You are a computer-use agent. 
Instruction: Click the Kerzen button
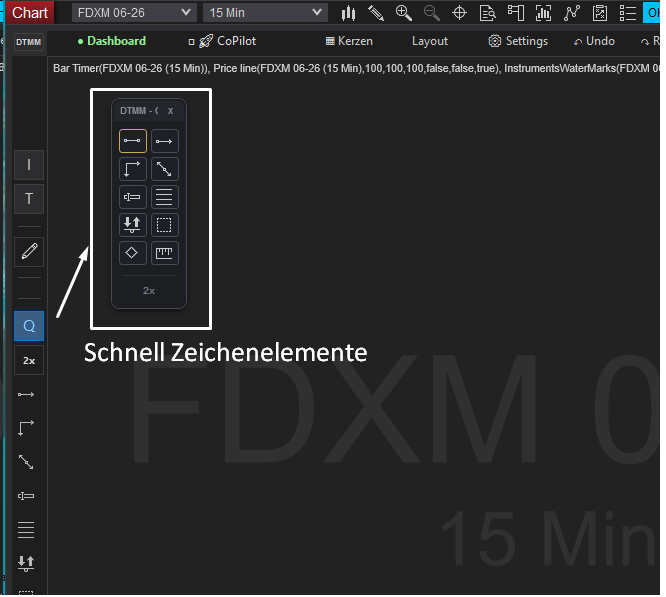coord(349,41)
